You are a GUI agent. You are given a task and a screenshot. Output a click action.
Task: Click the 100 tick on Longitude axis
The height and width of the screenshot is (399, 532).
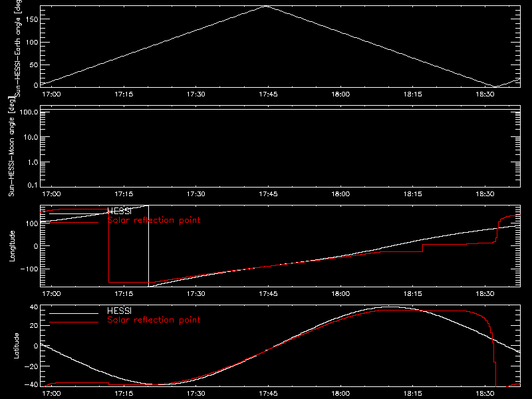(x=32, y=223)
